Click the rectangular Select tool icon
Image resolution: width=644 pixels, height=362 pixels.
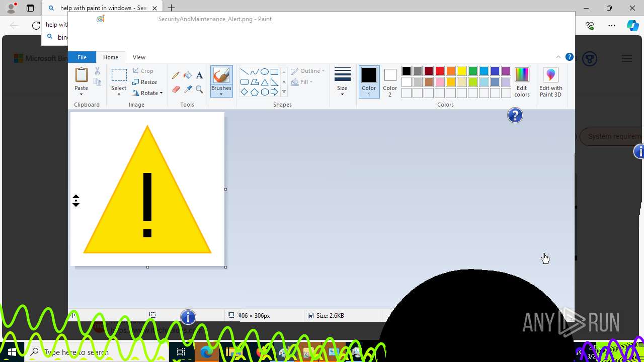click(x=119, y=75)
